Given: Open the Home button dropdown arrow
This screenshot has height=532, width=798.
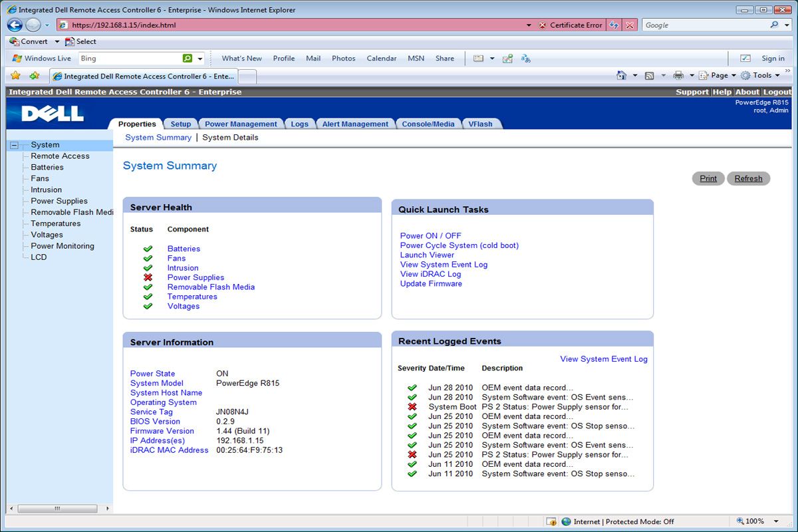Looking at the screenshot, I should point(634,75).
